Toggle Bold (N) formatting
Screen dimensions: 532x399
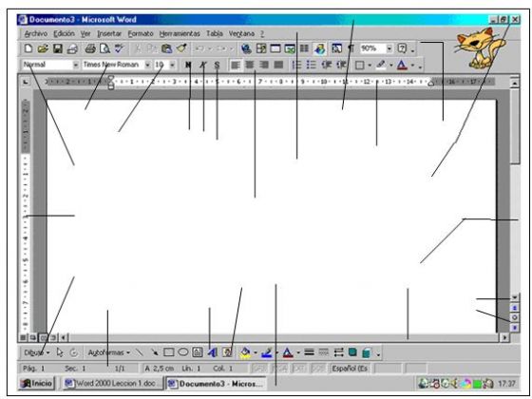click(188, 65)
